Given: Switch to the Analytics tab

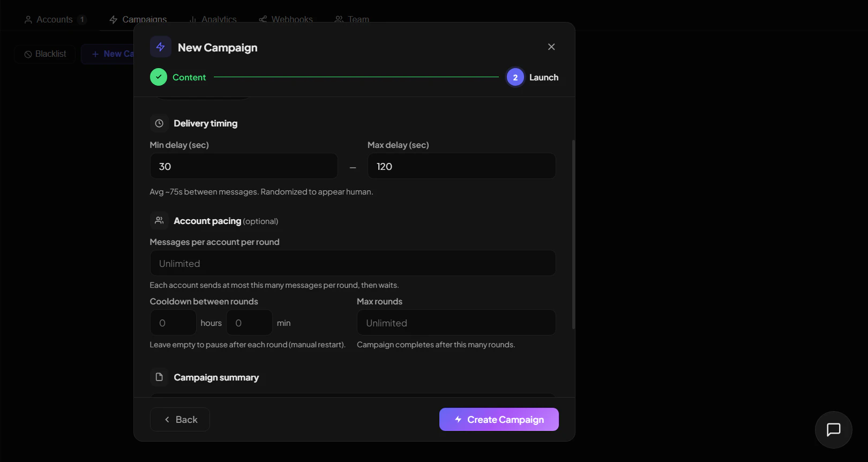Looking at the screenshot, I should click(x=213, y=19).
